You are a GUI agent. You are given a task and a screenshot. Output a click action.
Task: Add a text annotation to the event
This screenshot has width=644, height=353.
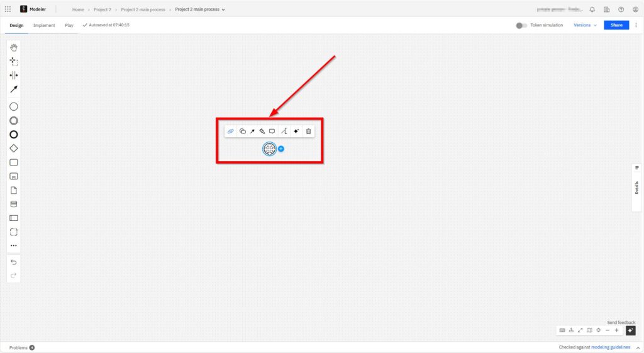click(x=272, y=132)
